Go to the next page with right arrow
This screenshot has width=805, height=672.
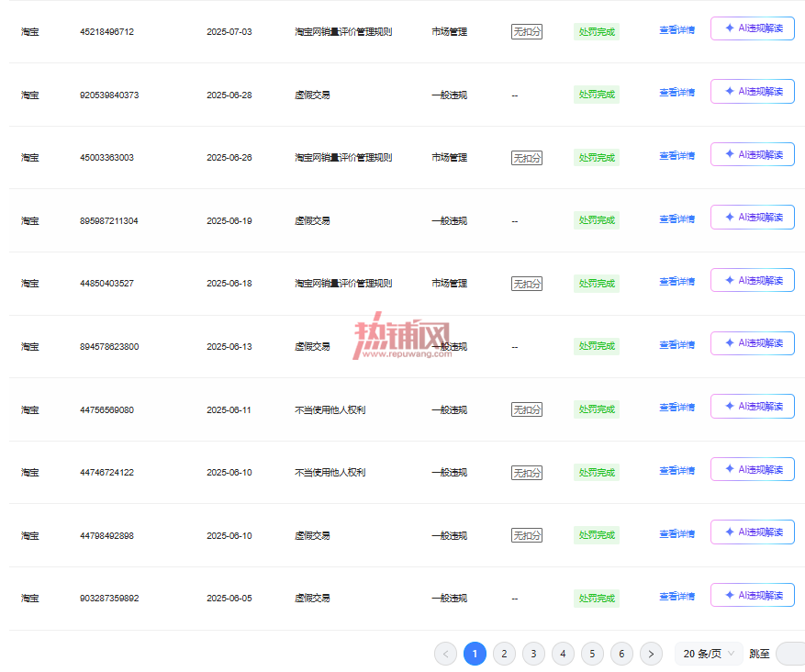[x=651, y=654]
